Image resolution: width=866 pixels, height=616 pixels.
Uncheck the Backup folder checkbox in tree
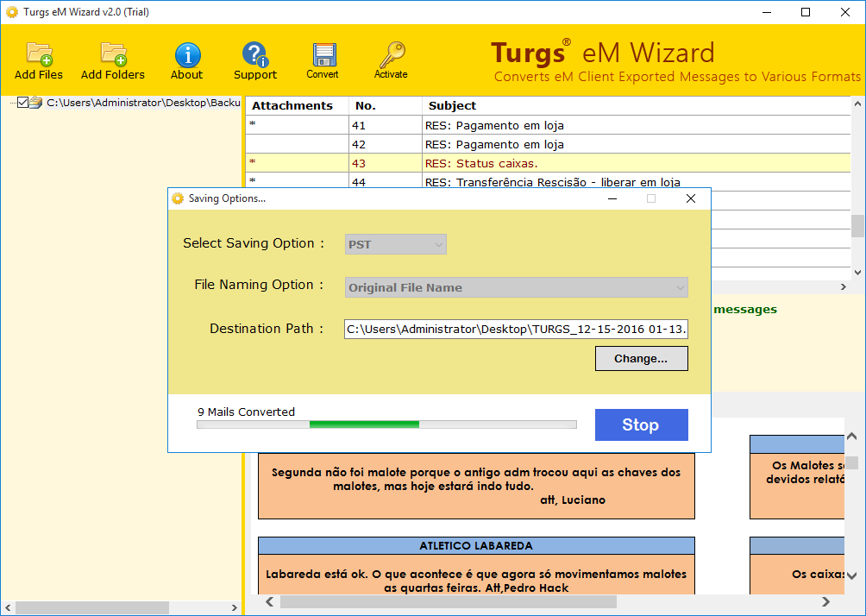pyautogui.click(x=22, y=102)
